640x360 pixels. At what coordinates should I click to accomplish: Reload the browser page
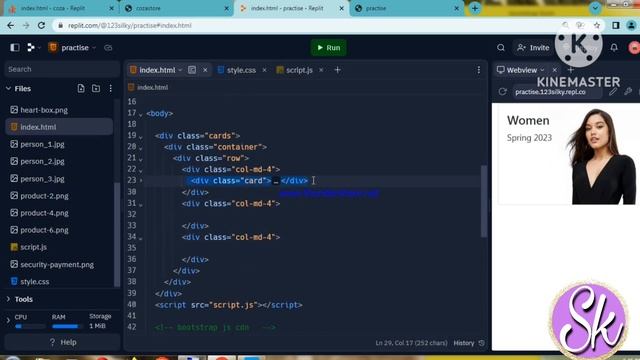[41, 25]
